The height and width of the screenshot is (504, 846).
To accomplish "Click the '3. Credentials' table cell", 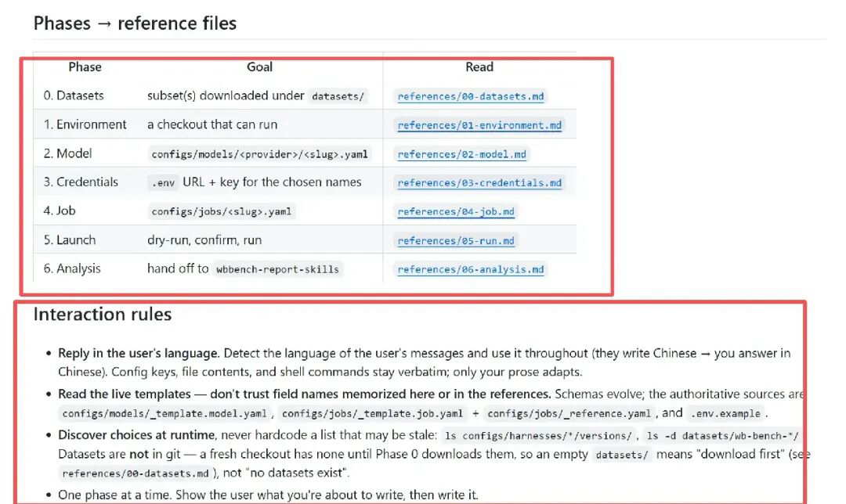I will point(81,182).
